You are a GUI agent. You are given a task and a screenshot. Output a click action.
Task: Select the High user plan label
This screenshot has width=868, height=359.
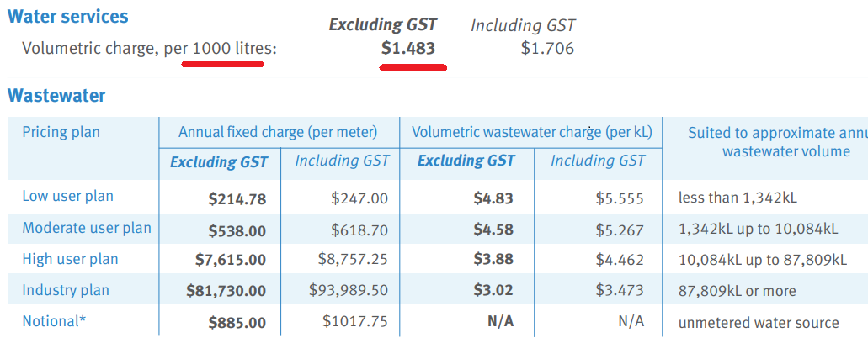(x=70, y=259)
